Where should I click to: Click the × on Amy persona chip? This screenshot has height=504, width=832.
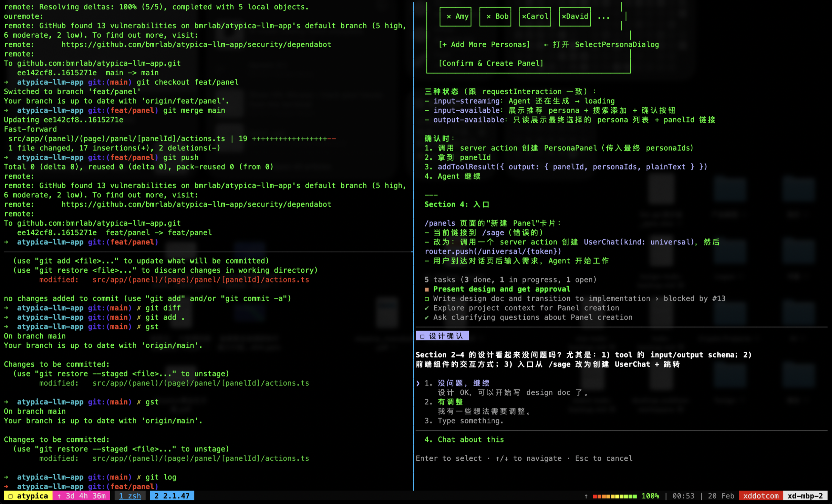[x=449, y=16]
